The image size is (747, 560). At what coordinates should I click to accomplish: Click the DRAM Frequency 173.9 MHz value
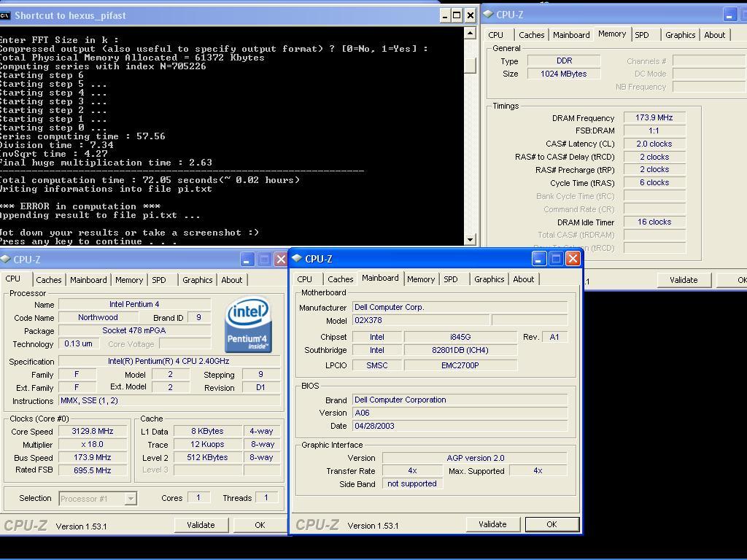pyautogui.click(x=654, y=117)
